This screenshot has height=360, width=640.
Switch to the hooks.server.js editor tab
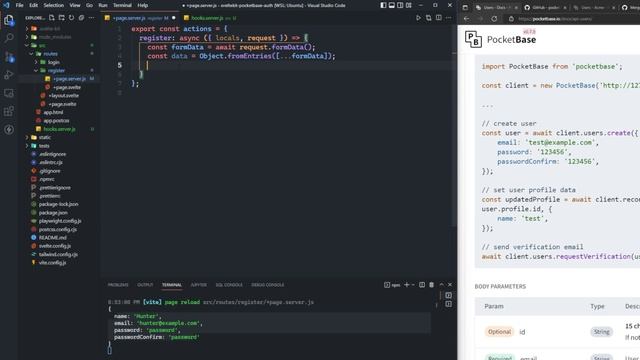click(209, 18)
